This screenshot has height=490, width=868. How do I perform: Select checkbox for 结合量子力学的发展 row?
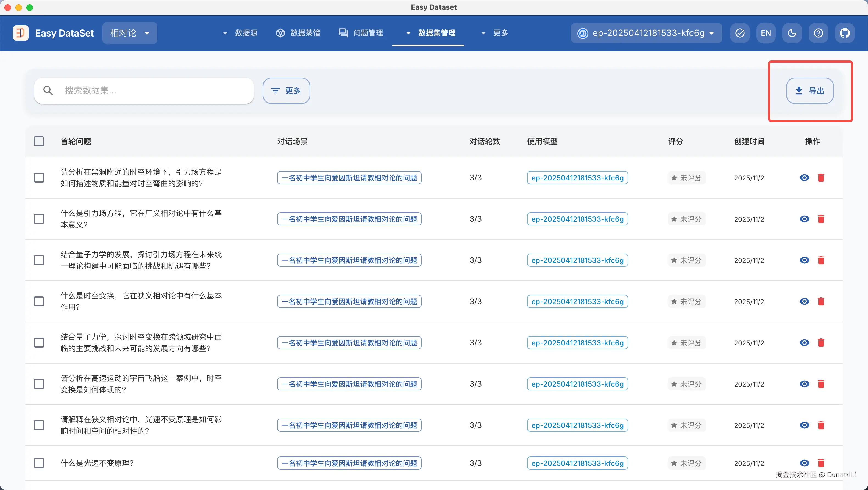(x=39, y=260)
